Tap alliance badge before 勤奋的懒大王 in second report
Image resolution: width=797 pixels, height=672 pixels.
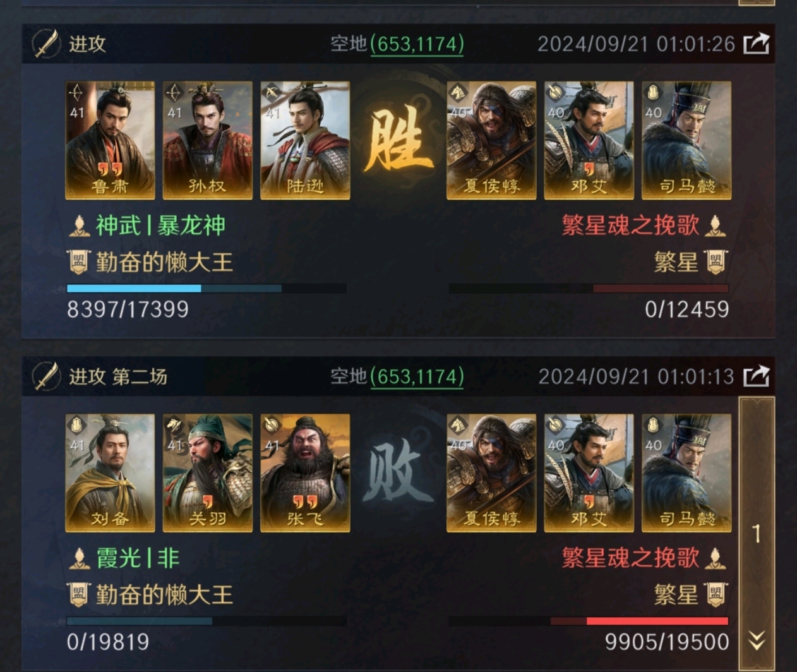(x=78, y=594)
